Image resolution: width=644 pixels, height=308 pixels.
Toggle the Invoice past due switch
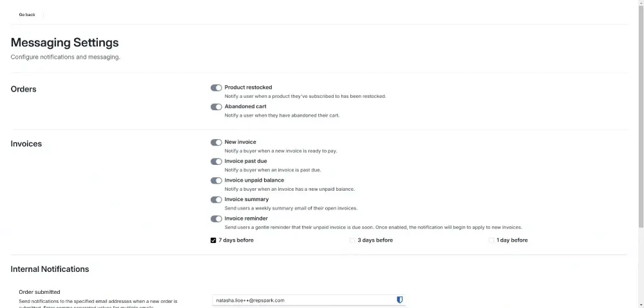click(216, 161)
